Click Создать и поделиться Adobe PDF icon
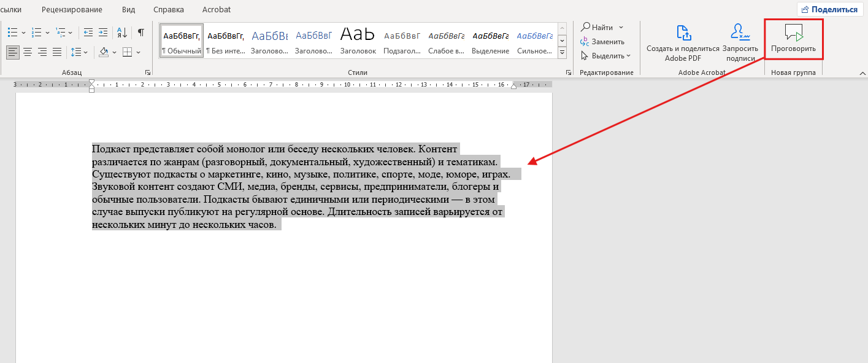This screenshot has width=868, height=363. [x=683, y=33]
